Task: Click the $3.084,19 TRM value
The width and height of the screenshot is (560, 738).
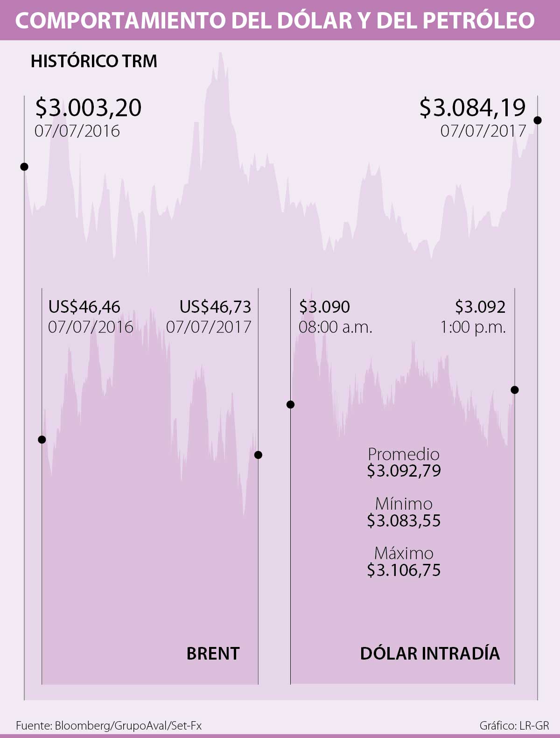Action: (472, 108)
